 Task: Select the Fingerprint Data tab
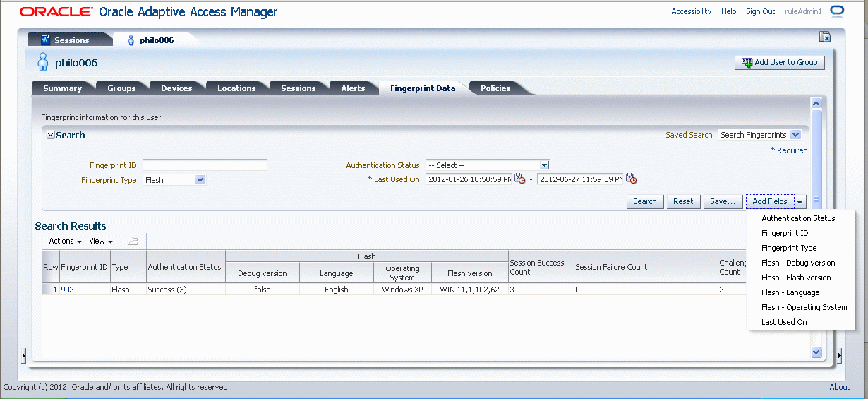point(423,88)
